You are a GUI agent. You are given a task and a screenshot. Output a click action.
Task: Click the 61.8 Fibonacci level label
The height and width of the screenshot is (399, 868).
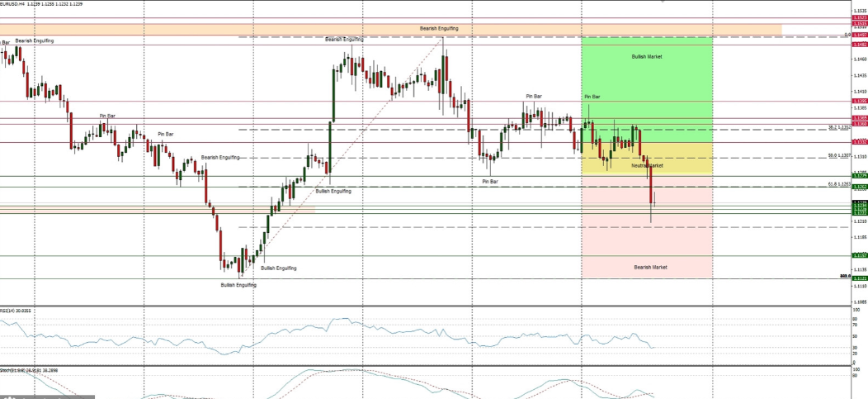[x=839, y=184]
